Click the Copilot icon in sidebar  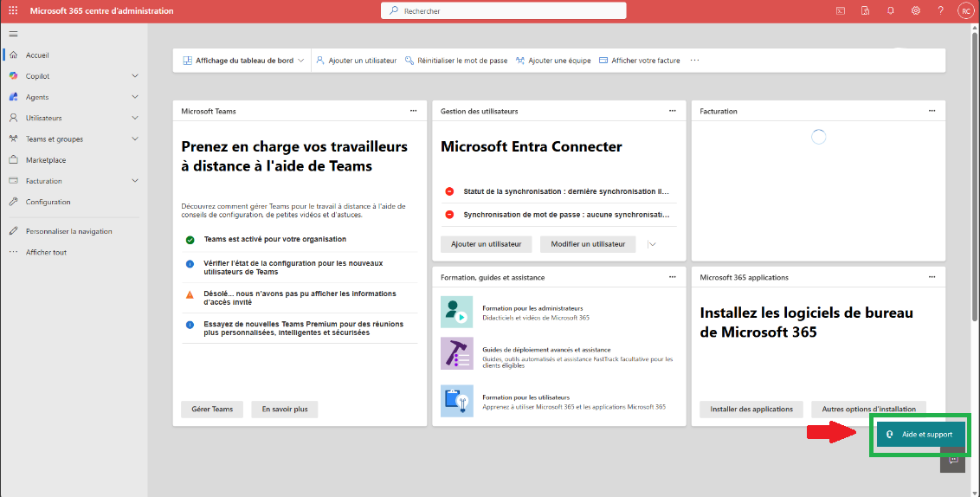pos(13,75)
